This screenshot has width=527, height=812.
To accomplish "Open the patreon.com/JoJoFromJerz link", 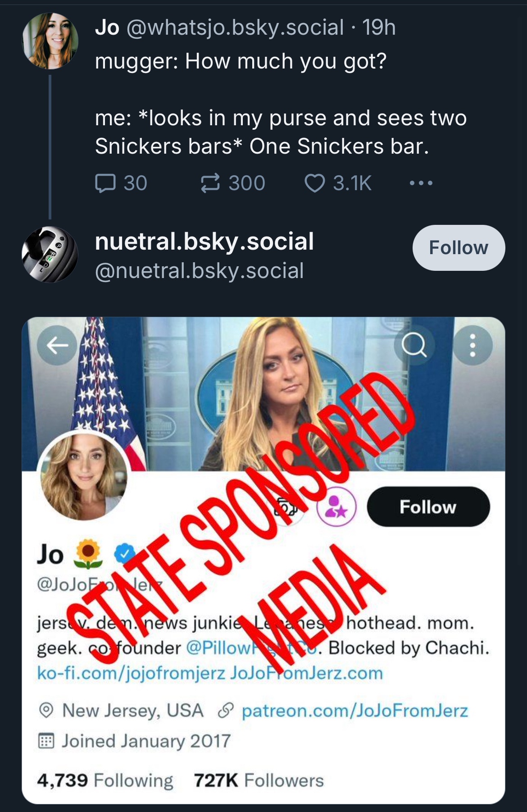I will point(355,711).
